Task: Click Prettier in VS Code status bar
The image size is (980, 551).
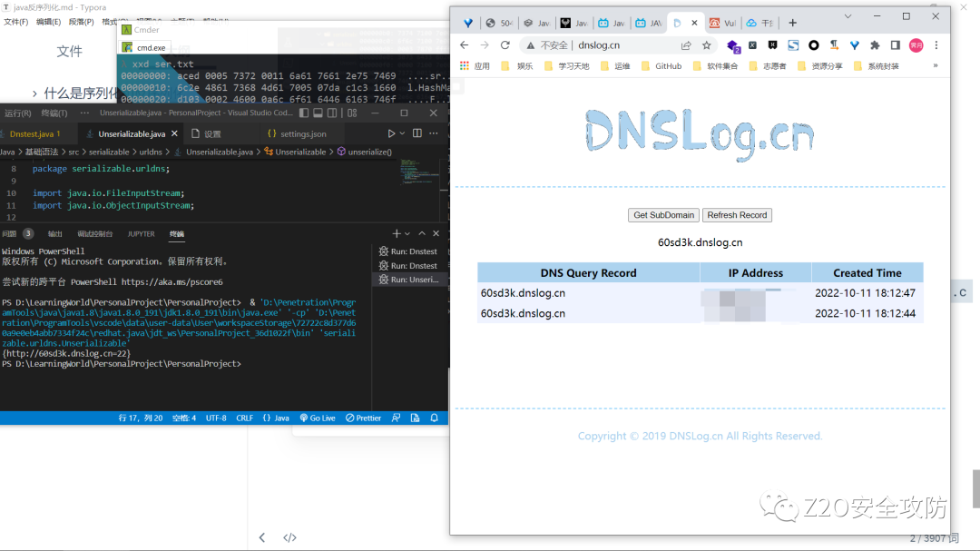Action: tap(363, 418)
